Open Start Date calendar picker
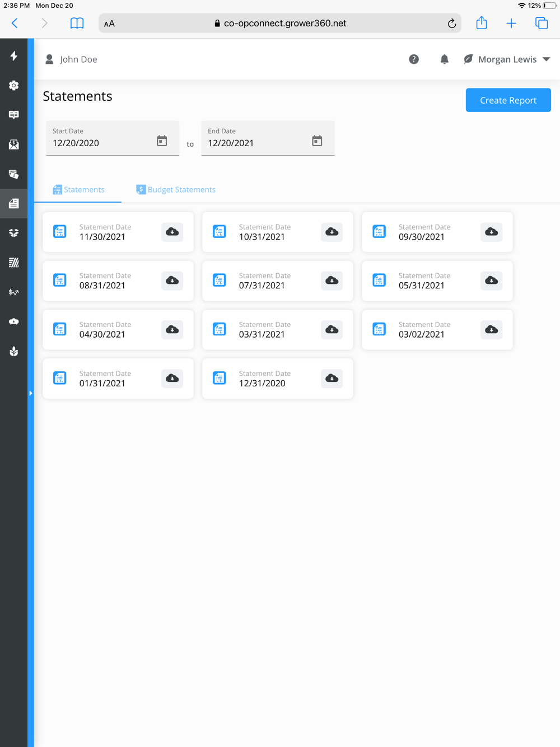The width and height of the screenshot is (560, 747). click(x=162, y=141)
